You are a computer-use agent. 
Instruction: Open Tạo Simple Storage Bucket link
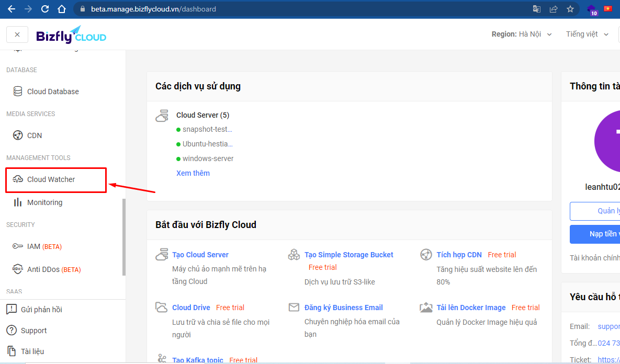coord(349,255)
